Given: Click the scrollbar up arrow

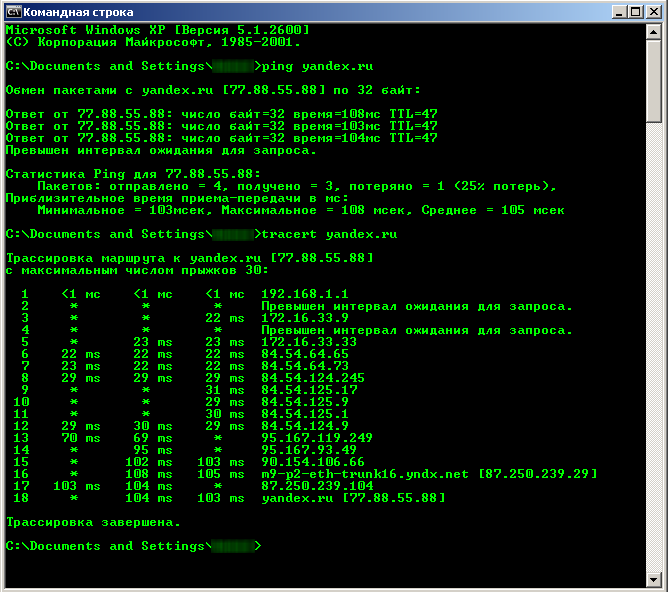Looking at the screenshot, I should pos(654,32).
